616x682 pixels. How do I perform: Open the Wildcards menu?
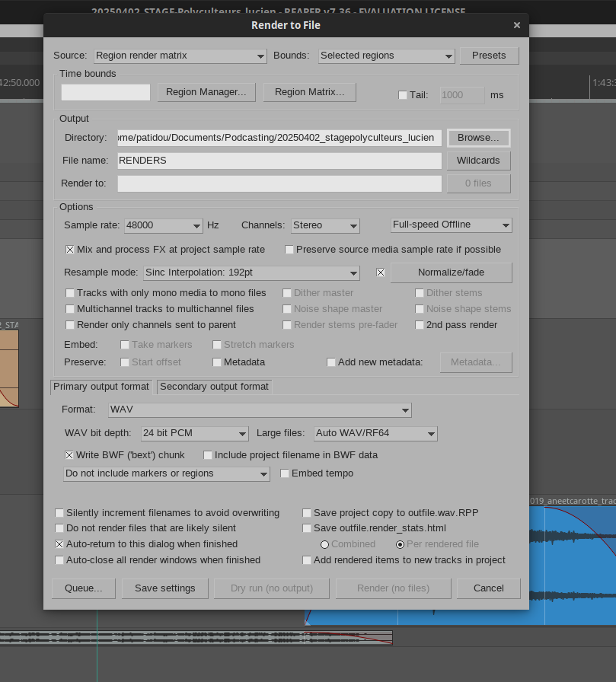point(478,161)
